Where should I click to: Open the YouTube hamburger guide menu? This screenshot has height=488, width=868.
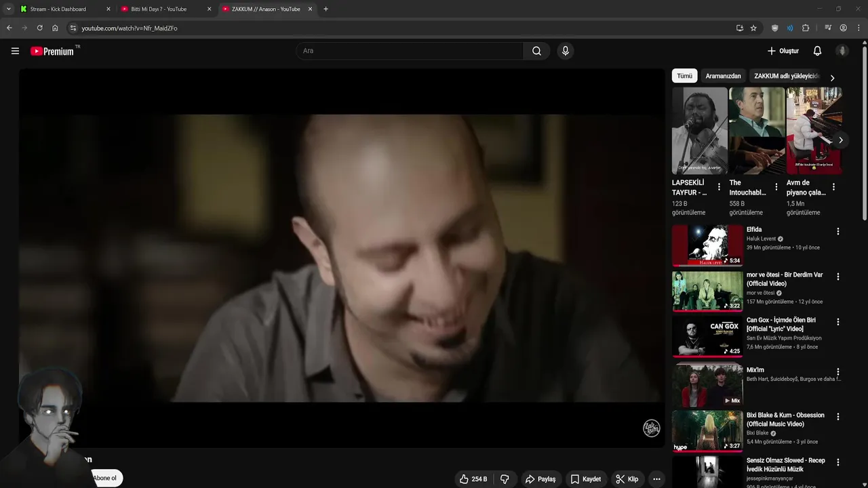tap(15, 51)
